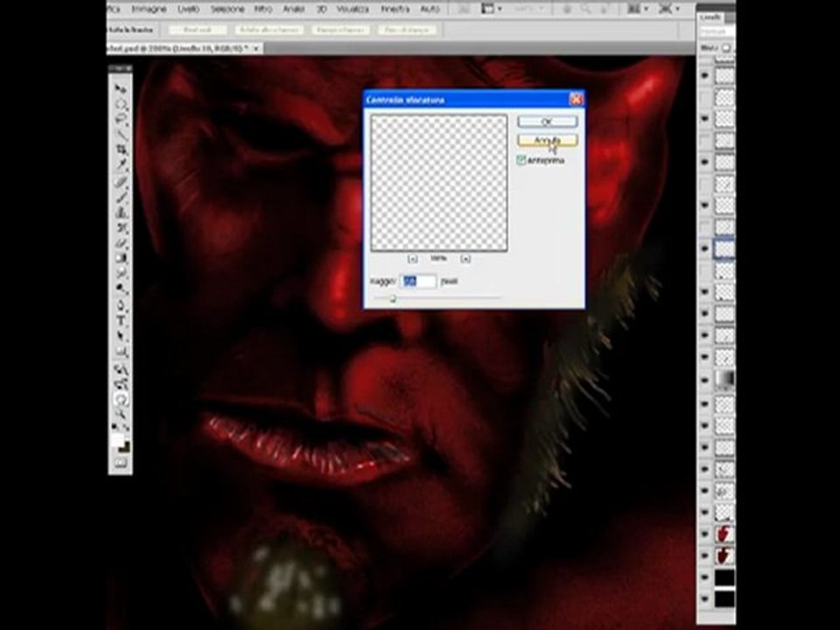Open the Finestra menu

tap(395, 9)
